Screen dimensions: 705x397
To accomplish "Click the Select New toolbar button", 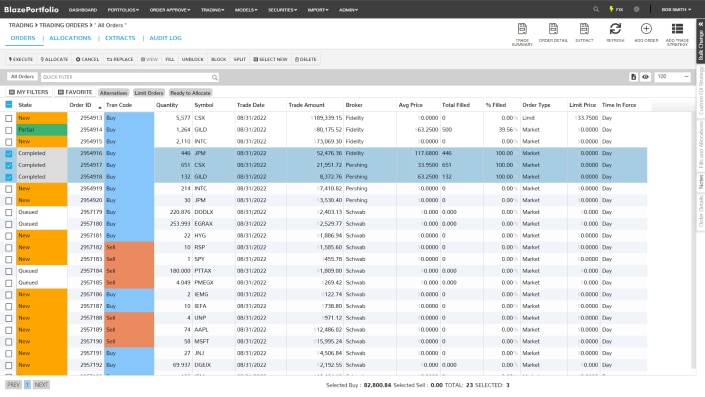I will (x=270, y=59).
